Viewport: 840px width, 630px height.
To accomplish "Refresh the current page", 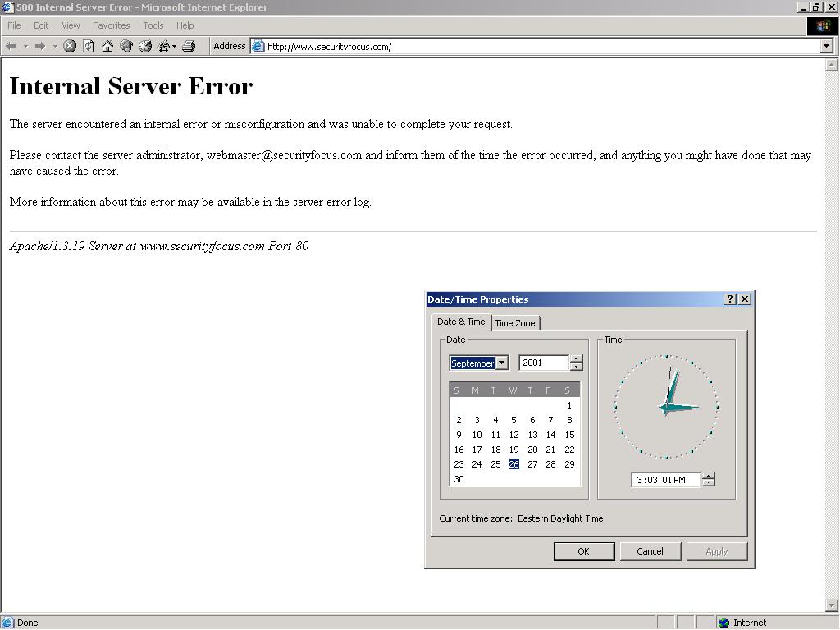I will click(89, 46).
